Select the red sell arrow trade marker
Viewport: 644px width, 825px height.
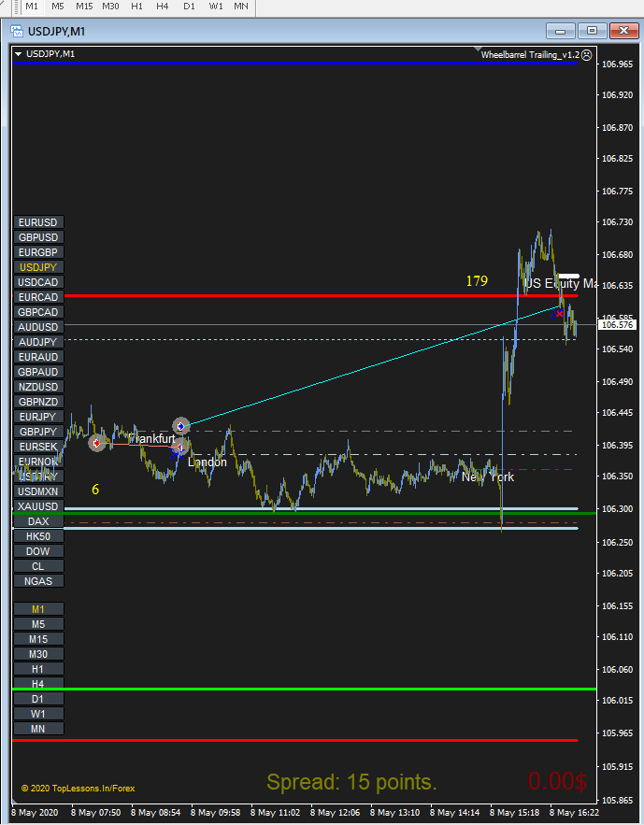(x=96, y=444)
